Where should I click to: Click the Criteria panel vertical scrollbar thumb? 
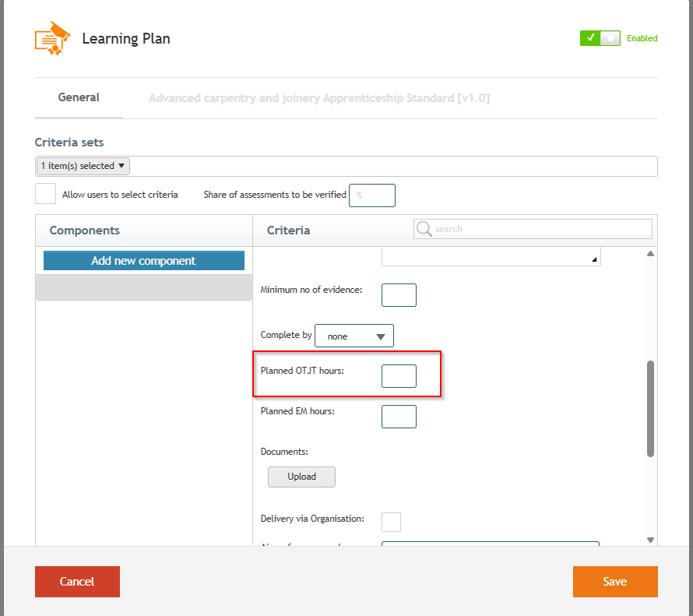(x=650, y=409)
